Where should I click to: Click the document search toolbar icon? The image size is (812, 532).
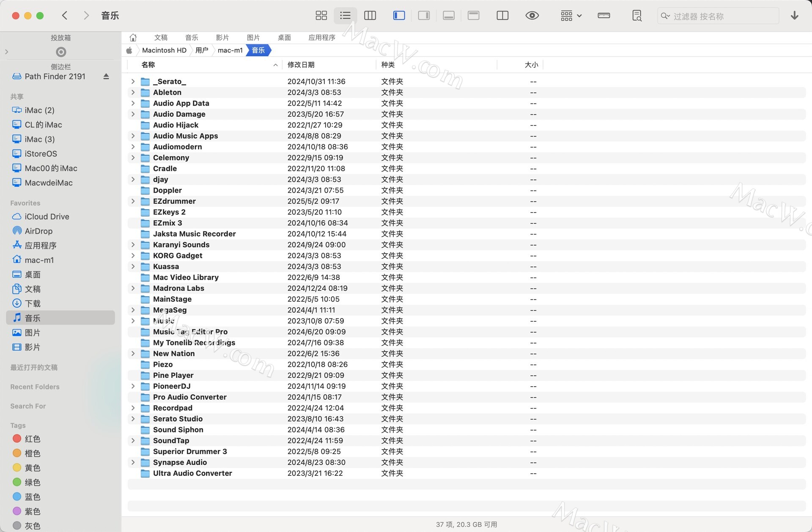637,16
